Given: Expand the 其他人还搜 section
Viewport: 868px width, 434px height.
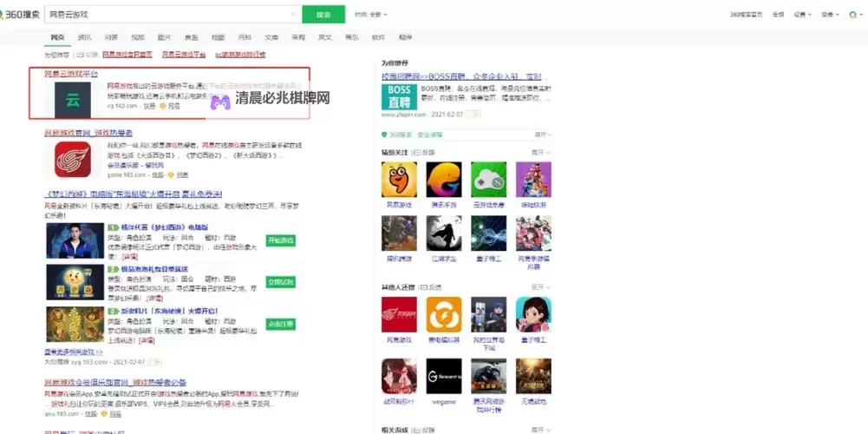Looking at the screenshot, I should pos(541,287).
